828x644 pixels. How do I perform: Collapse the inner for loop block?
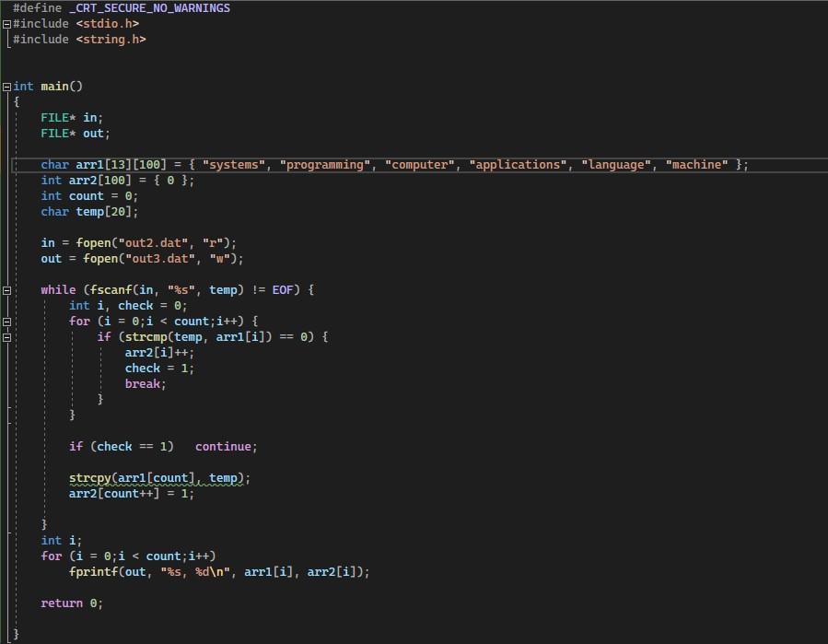[x=6, y=321]
